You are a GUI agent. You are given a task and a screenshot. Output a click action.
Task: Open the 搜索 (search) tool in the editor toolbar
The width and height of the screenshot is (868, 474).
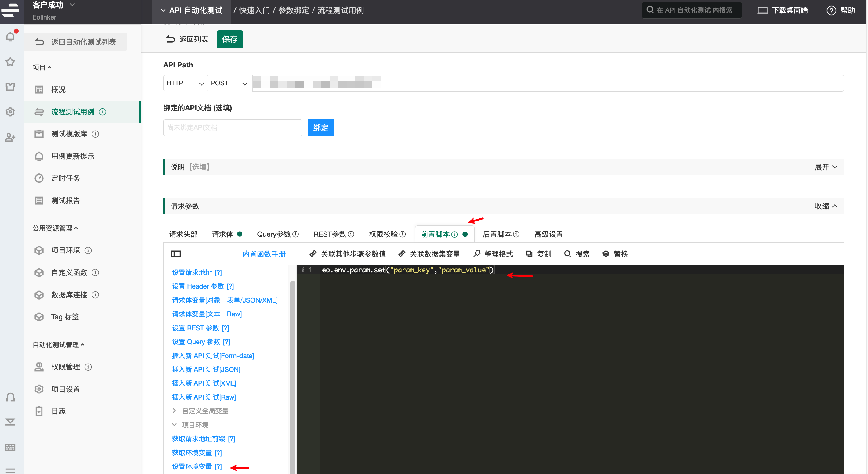(567, 254)
